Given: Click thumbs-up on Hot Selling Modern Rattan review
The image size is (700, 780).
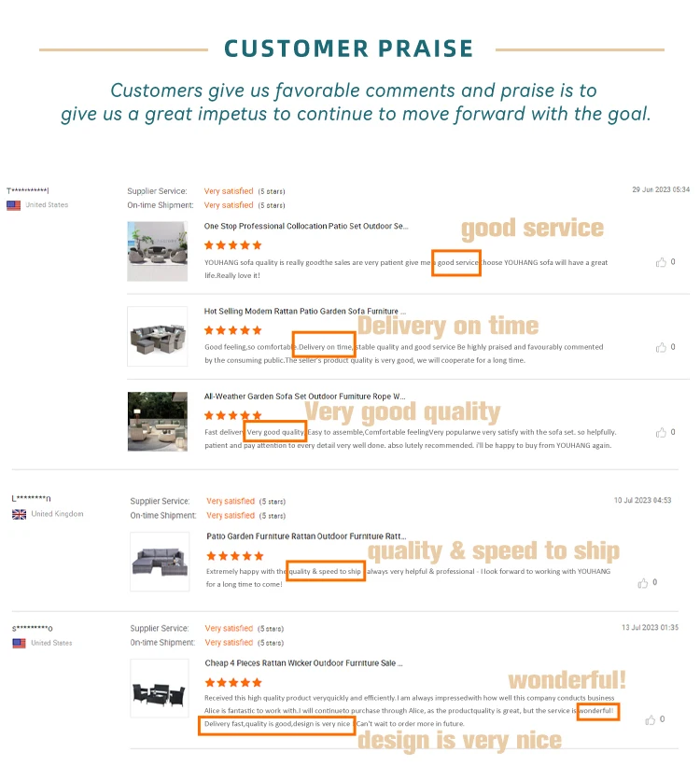Looking at the screenshot, I should pyautogui.click(x=661, y=347).
